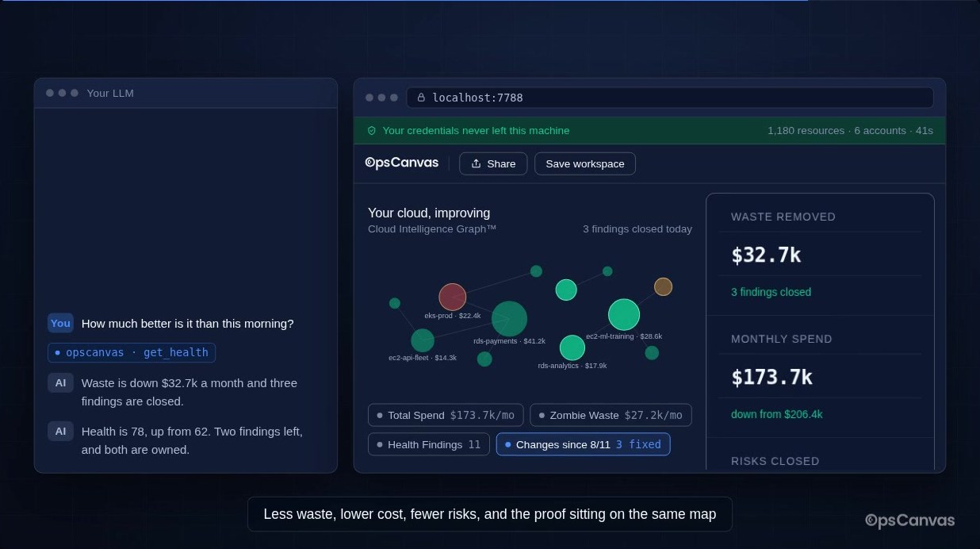980x549 pixels.
Task: Click '3 findings closed' green text
Action: (x=771, y=292)
